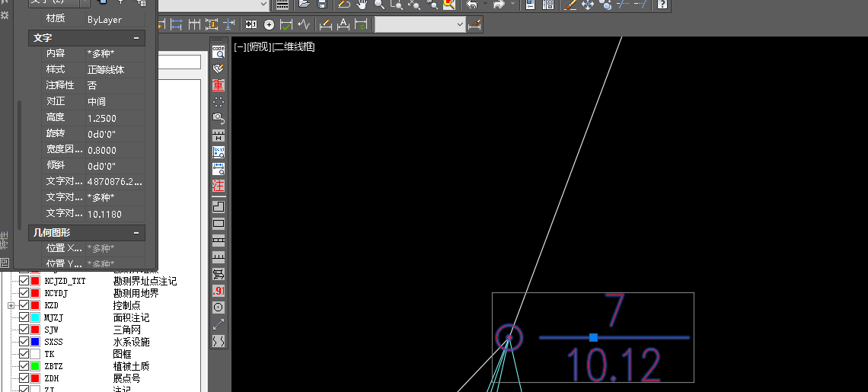Toggle the SXSS layer checkbox
The image size is (868, 392).
[24, 342]
